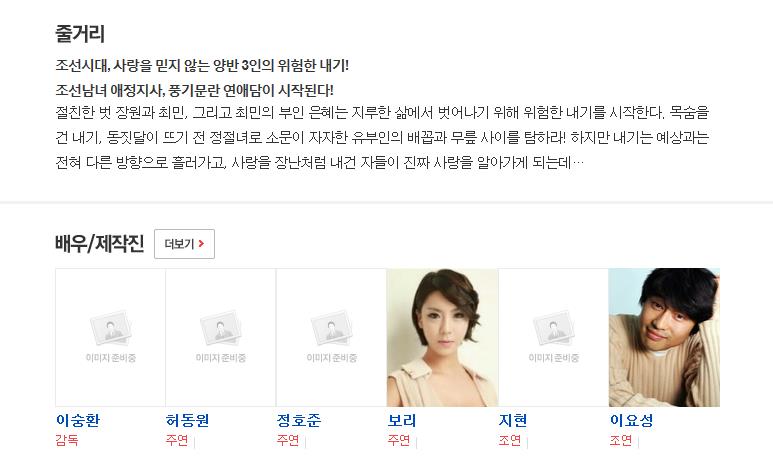Open 이요성's profile photo

pos(664,337)
